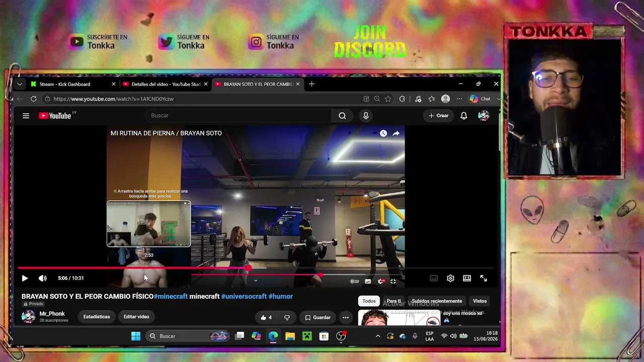644x362 pixels.
Task: Open more actions below the video
Action: (x=345, y=317)
